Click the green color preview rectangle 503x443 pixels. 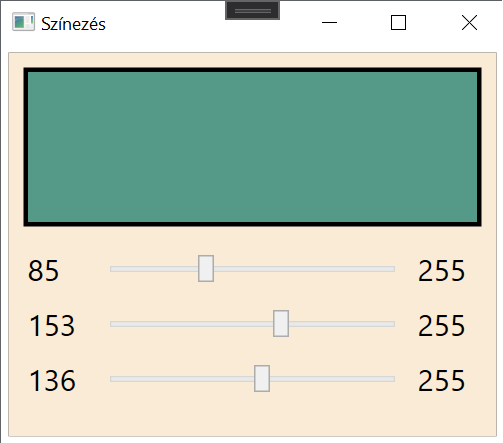tap(252, 147)
